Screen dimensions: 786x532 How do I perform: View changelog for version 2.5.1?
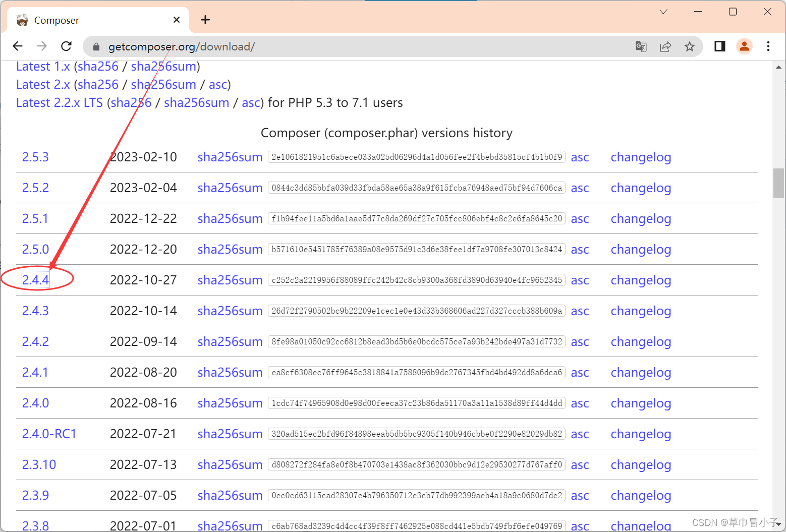click(641, 219)
